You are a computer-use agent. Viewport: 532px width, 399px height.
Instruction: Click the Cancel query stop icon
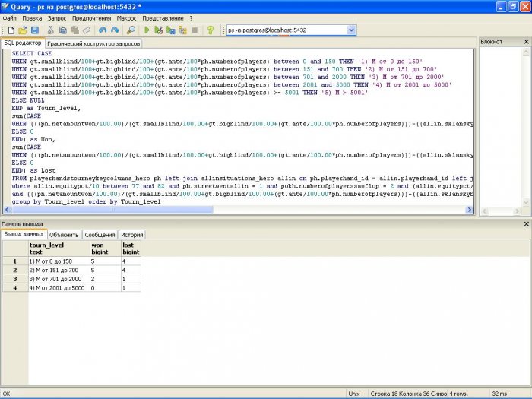pos(195,30)
